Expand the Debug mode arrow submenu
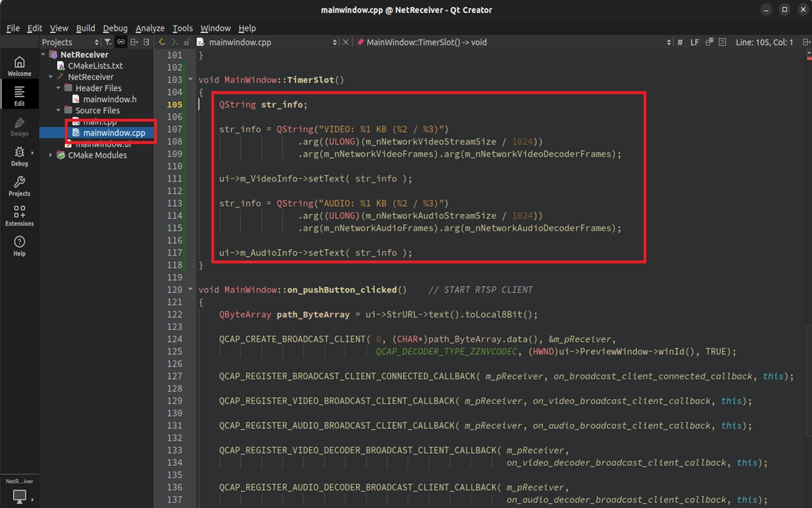This screenshot has width=812, height=508. point(33,153)
